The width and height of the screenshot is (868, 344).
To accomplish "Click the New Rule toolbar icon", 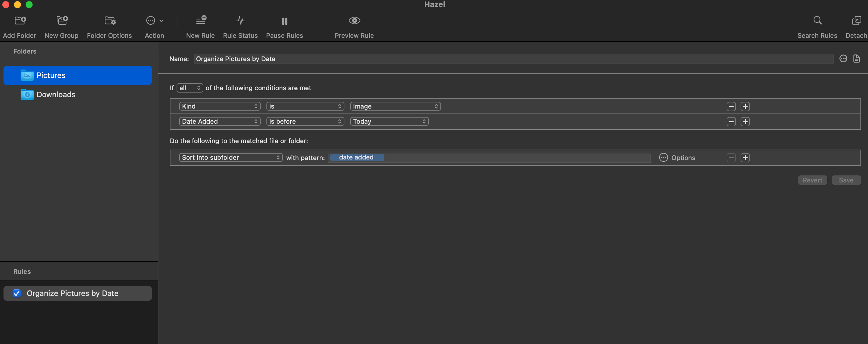I will pyautogui.click(x=201, y=20).
